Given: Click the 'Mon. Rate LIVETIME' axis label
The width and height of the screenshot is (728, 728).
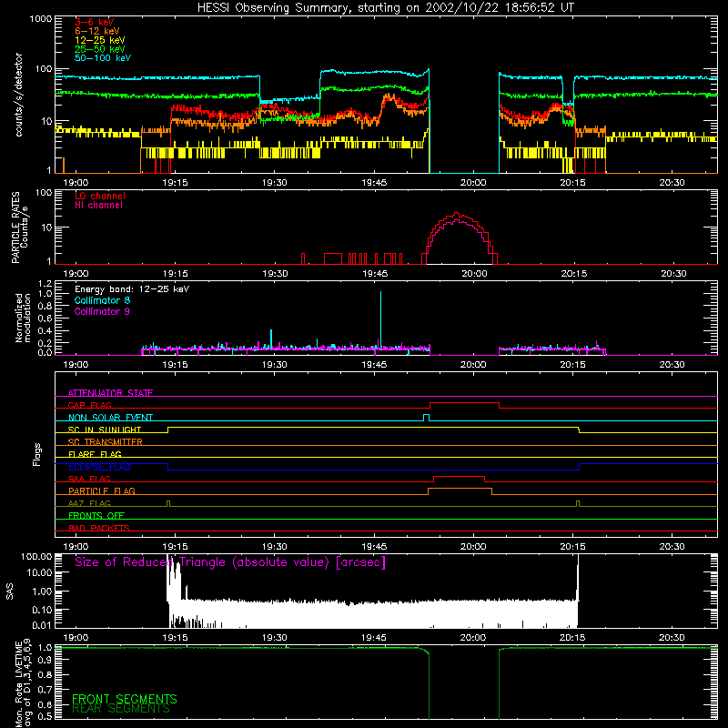Looking at the screenshot, I should pyautogui.click(x=18, y=684).
